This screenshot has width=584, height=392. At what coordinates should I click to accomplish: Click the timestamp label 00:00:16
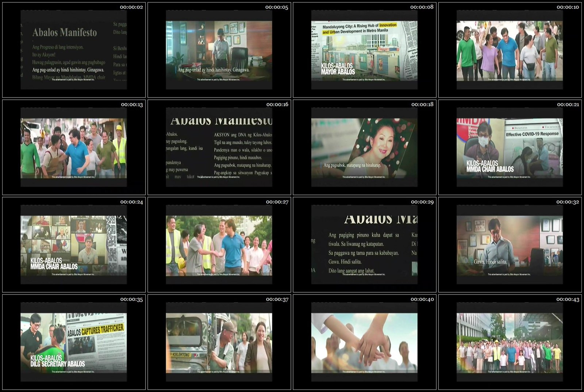(x=277, y=104)
